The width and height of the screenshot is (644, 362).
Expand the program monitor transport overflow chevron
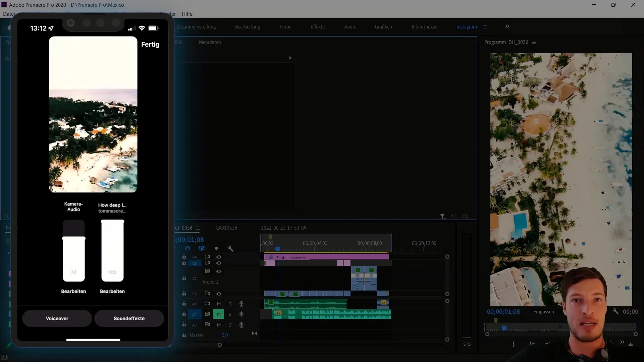(622, 342)
